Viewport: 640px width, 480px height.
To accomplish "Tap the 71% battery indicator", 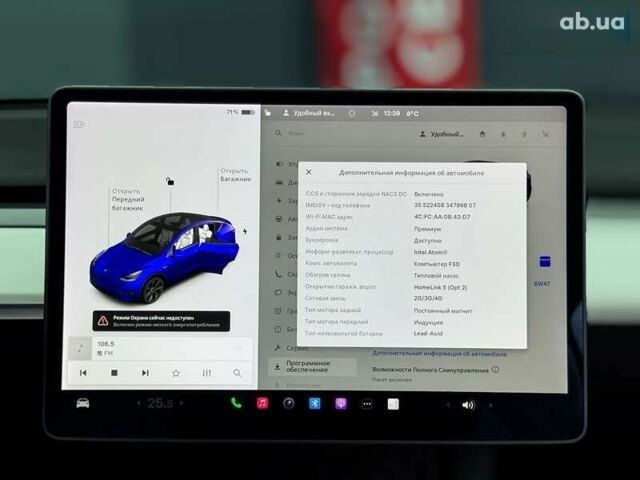I will click(241, 112).
